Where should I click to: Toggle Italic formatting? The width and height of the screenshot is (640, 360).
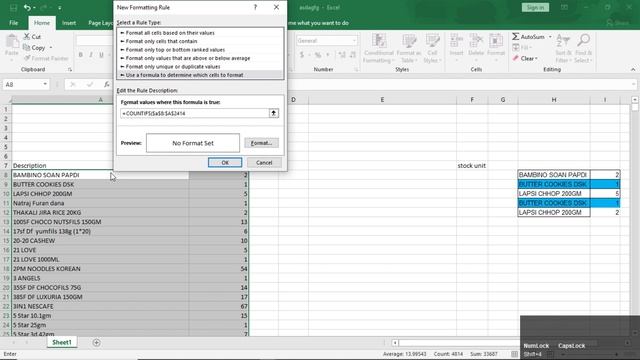click(91, 55)
